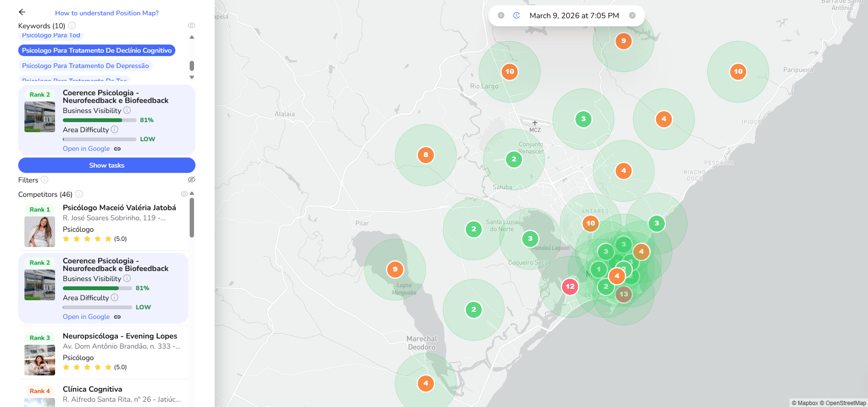Viewport: 868px width, 407px height.
Task: Select map marker 2 near Conjunto Renascer
Action: click(x=514, y=159)
